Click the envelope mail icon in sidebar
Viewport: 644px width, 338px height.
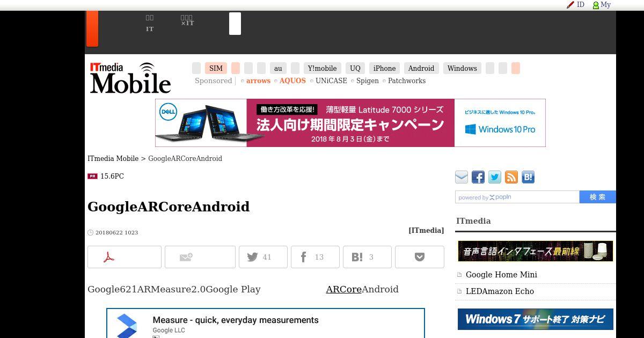click(x=462, y=177)
